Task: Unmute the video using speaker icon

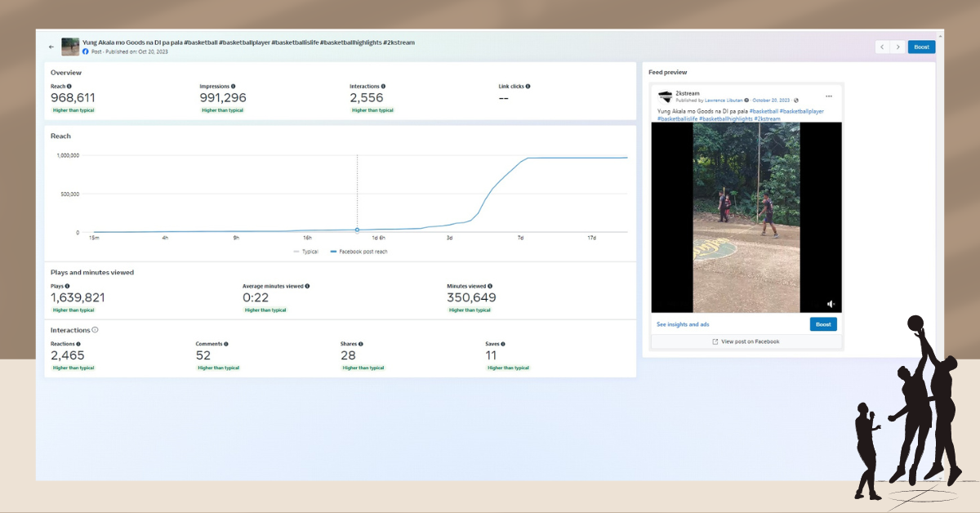Action: tap(831, 303)
